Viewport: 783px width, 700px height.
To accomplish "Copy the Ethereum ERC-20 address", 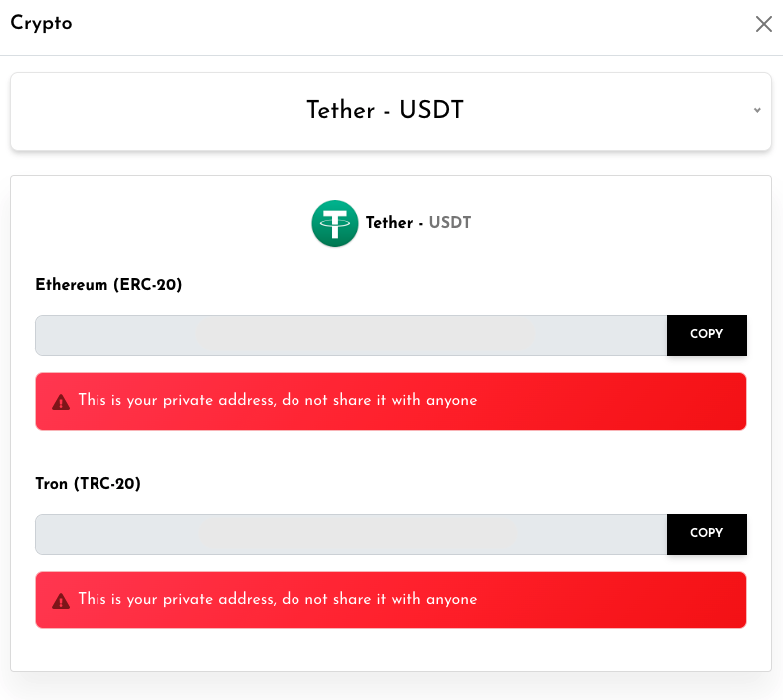I will coord(706,335).
